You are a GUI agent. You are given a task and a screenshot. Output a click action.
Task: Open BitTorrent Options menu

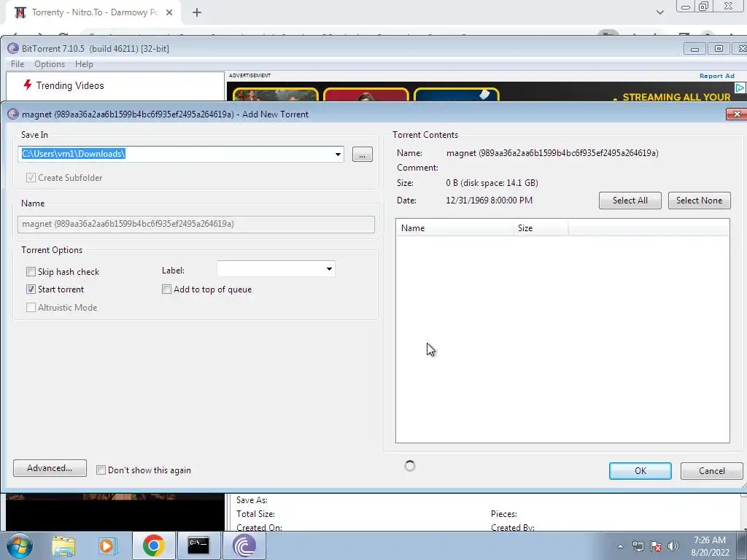pyautogui.click(x=50, y=64)
